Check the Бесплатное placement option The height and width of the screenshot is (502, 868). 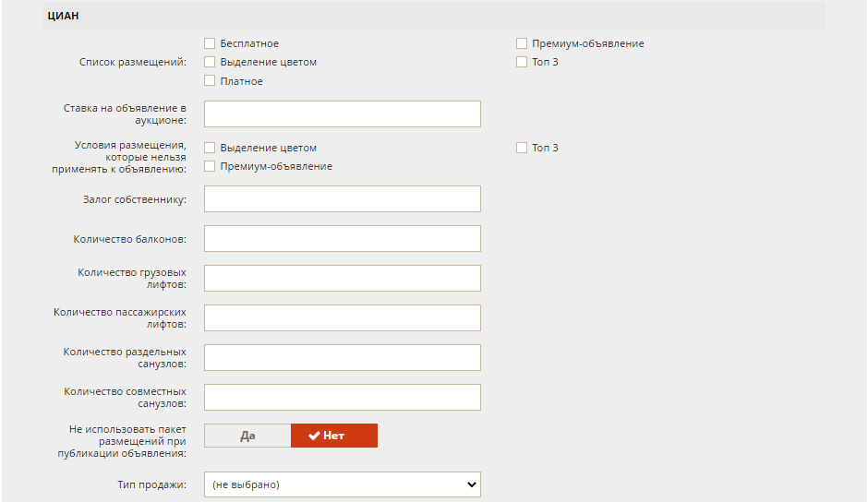[x=210, y=43]
